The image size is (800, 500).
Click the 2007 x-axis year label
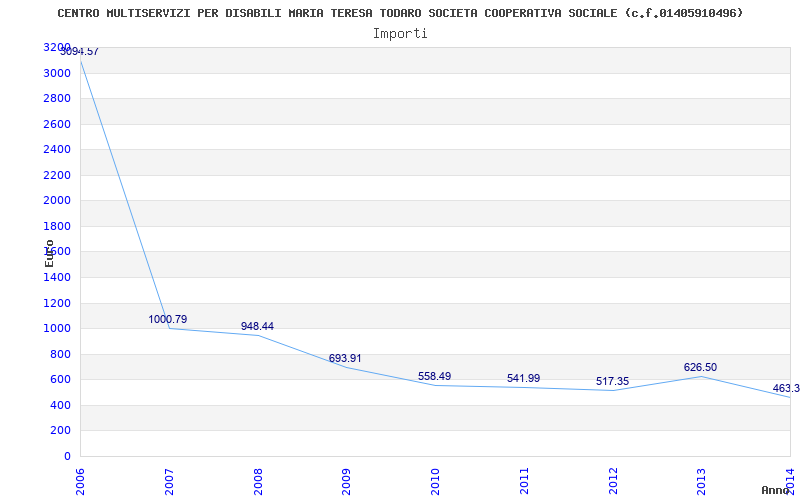[x=169, y=480]
